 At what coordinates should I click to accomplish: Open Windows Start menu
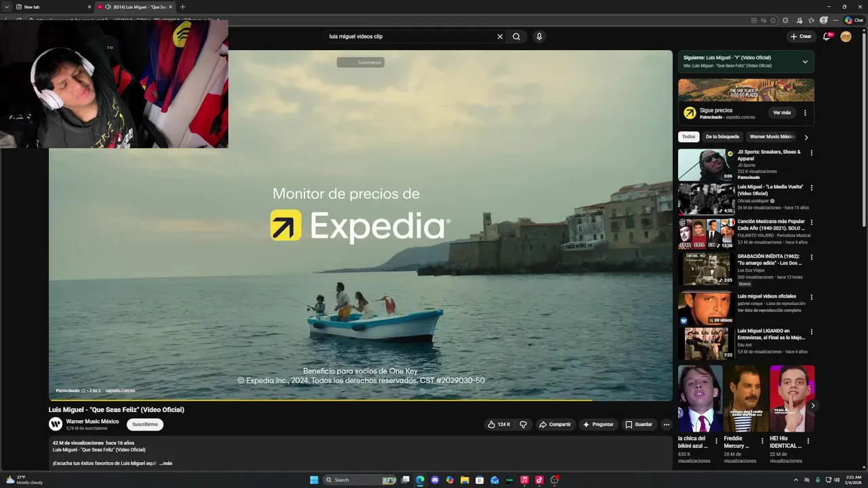(x=314, y=480)
